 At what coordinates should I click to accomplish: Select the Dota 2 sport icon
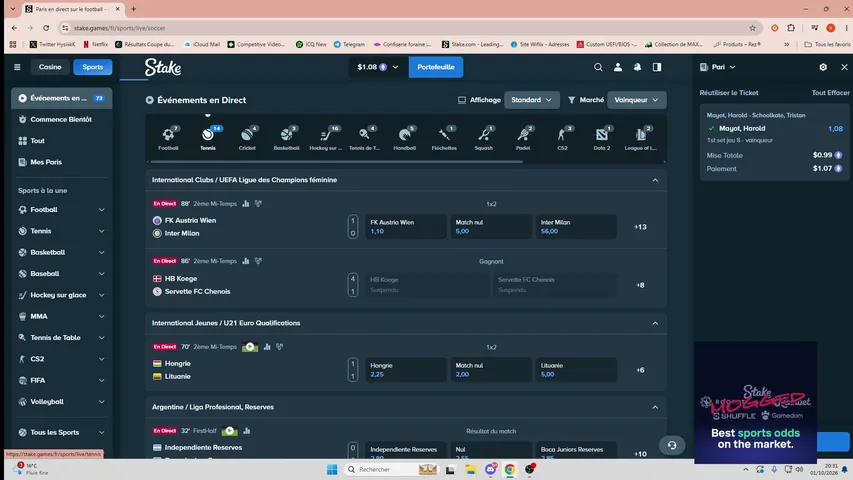tap(602, 138)
